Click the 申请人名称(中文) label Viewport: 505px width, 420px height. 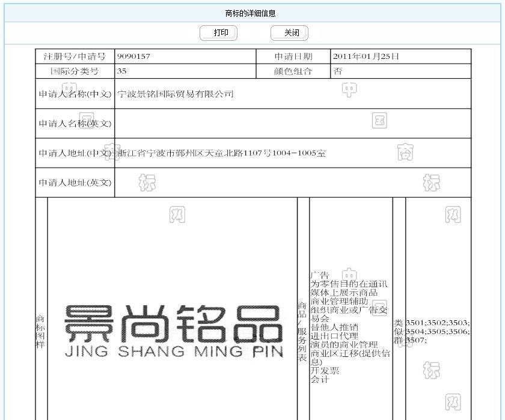pyautogui.click(x=75, y=94)
